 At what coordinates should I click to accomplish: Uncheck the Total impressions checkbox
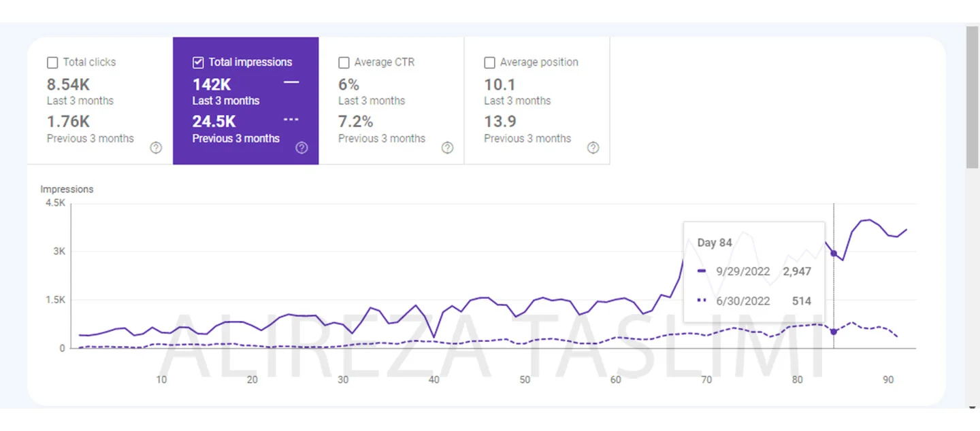tap(198, 63)
